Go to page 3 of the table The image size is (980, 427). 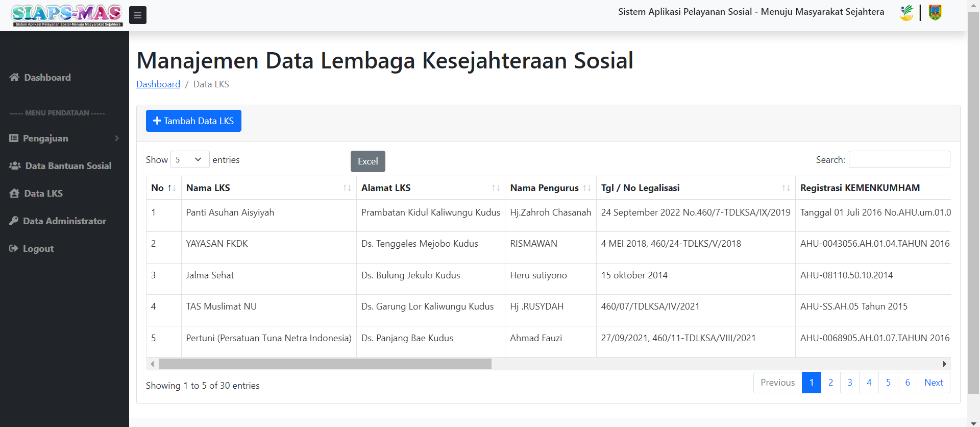pos(850,383)
